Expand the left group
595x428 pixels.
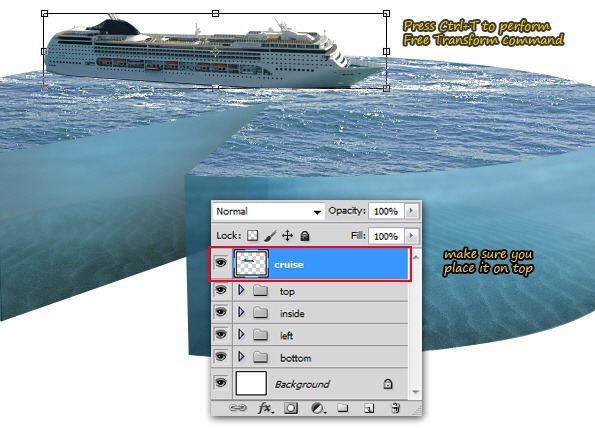click(x=241, y=334)
